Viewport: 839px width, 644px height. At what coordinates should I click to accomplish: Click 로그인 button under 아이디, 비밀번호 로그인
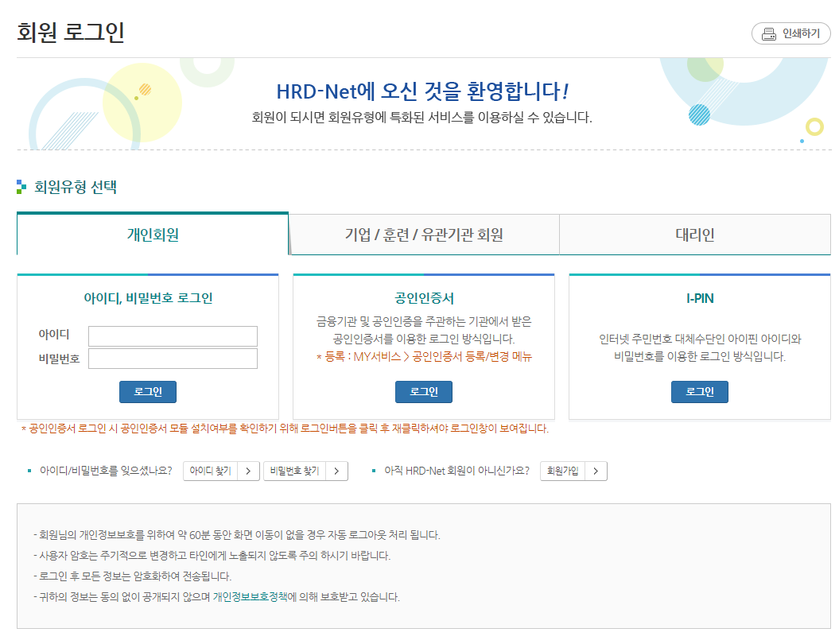click(148, 391)
